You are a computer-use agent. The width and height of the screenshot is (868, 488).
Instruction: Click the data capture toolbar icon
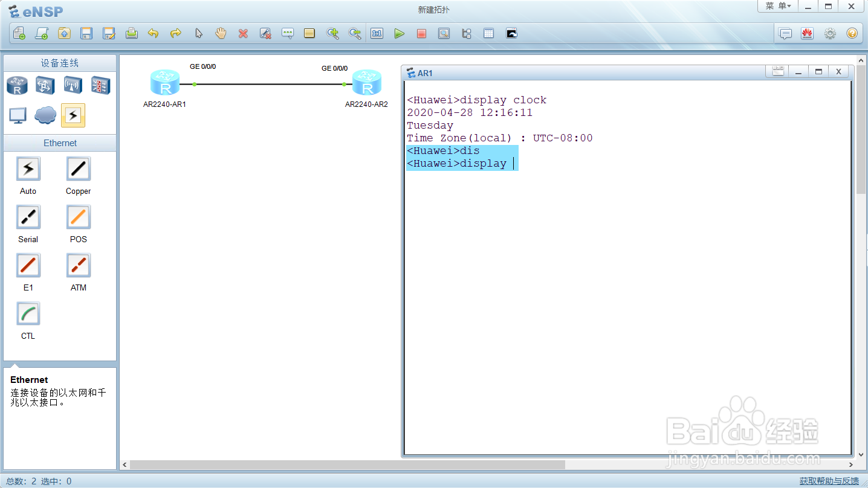444,33
